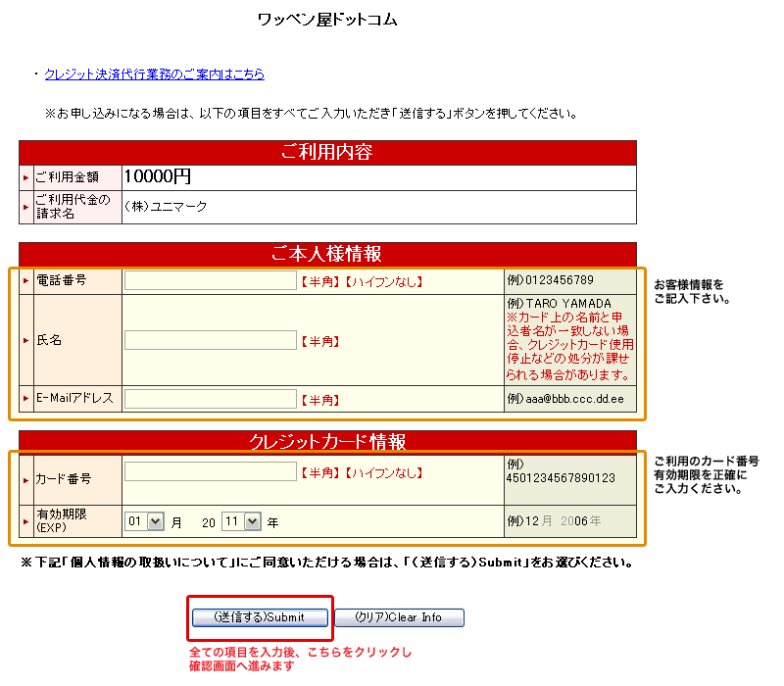Screen dimensions: 784x686
Task: Click into the 氏名 name input field
Action: [x=211, y=340]
